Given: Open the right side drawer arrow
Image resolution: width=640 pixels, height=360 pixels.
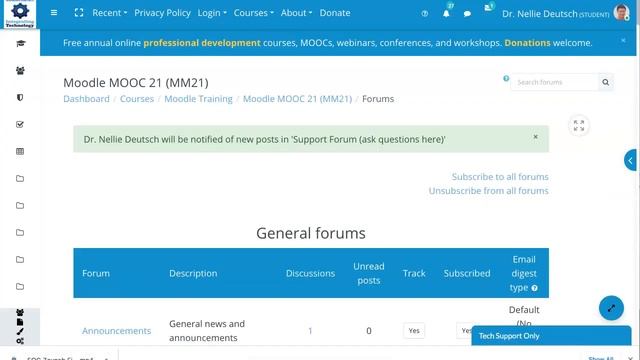Looking at the screenshot, I should tap(631, 160).
